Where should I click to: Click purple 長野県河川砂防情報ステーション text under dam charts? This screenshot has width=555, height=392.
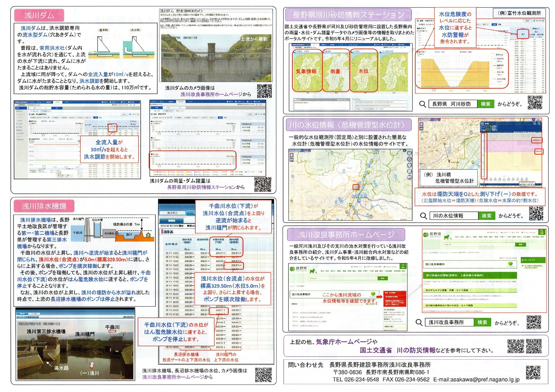point(201,187)
